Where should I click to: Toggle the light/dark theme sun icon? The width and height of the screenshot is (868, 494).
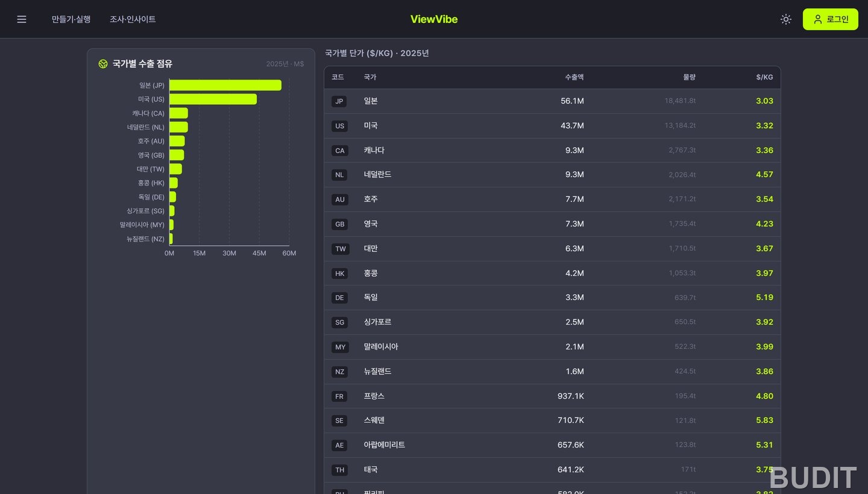[x=785, y=19]
